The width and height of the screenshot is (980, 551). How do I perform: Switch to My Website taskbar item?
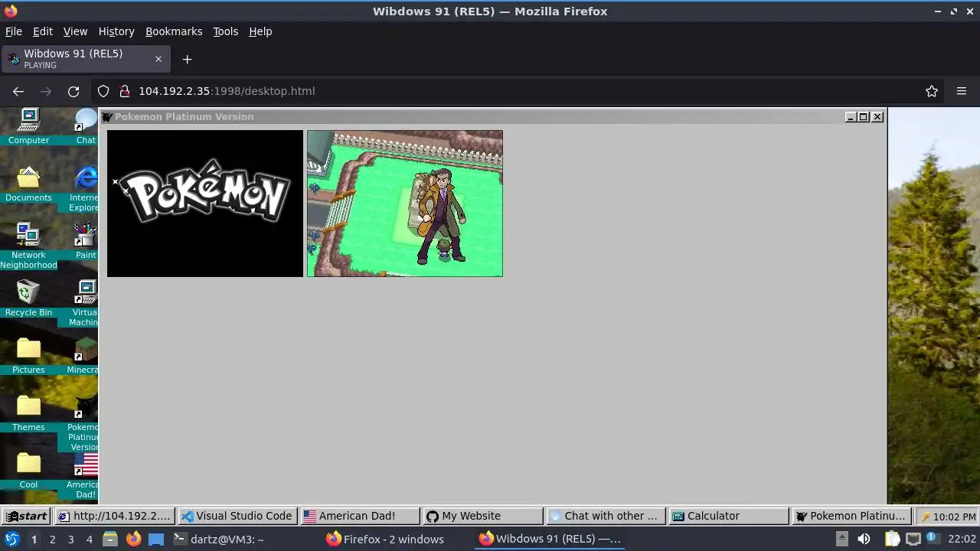483,516
